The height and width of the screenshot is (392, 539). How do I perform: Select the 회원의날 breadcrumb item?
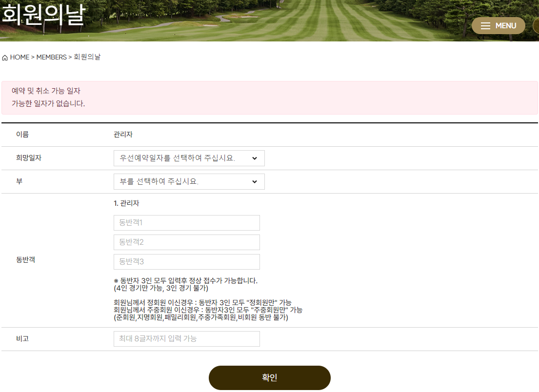87,57
